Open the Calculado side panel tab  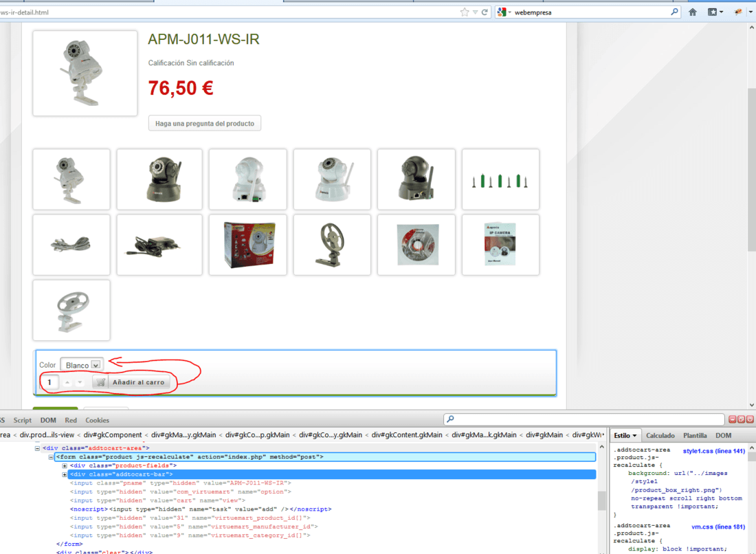[x=660, y=435]
